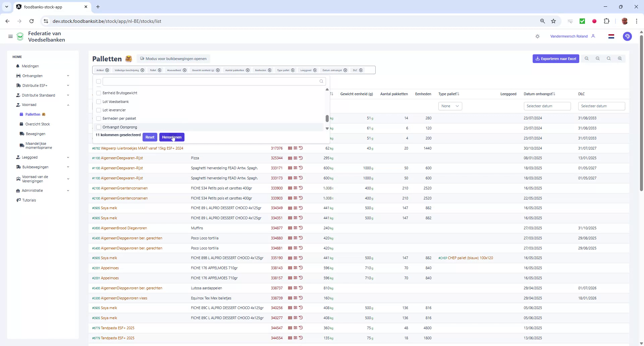Open the None dropdown under Type pallet
644x346 pixels.
(x=450, y=106)
